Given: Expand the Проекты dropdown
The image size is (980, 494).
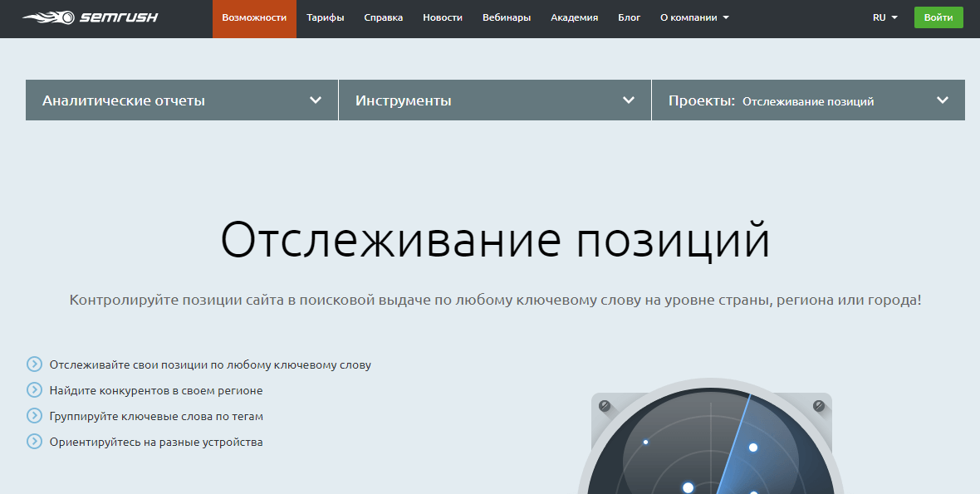Looking at the screenshot, I should [x=810, y=100].
